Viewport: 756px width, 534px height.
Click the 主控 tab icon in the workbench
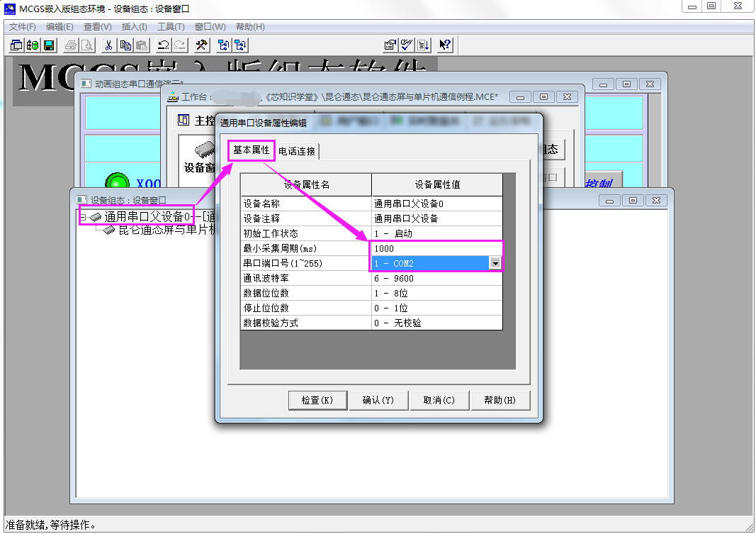[x=184, y=120]
